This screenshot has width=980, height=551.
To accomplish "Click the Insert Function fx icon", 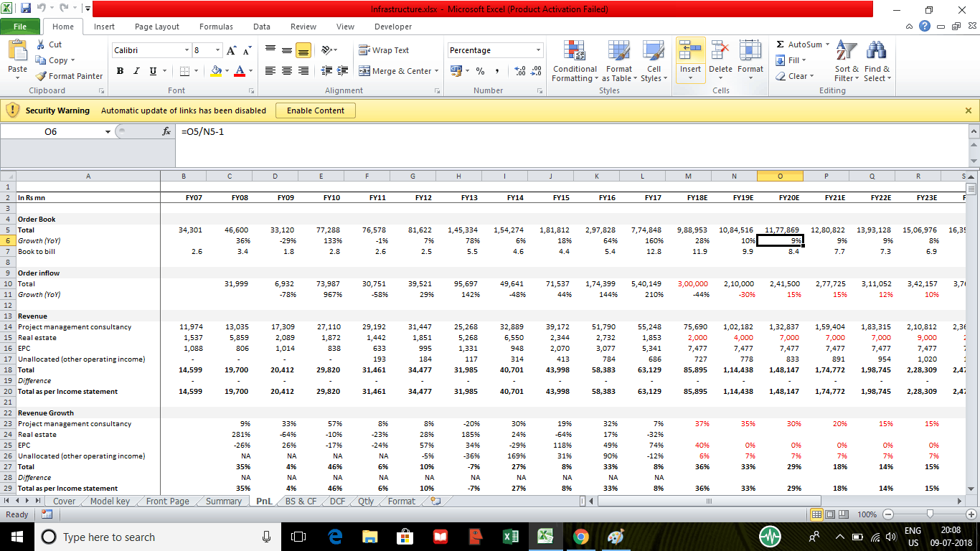I will click(x=166, y=132).
